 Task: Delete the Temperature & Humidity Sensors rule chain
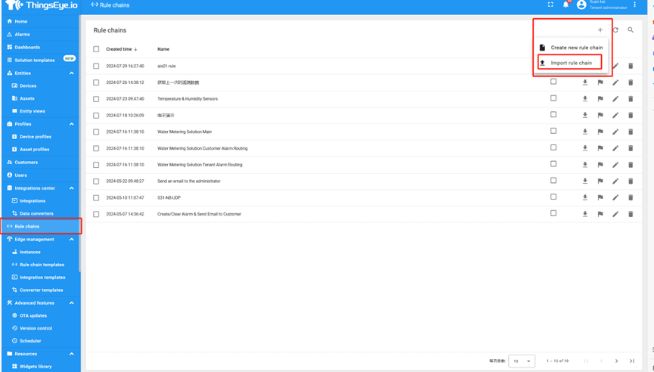631,99
